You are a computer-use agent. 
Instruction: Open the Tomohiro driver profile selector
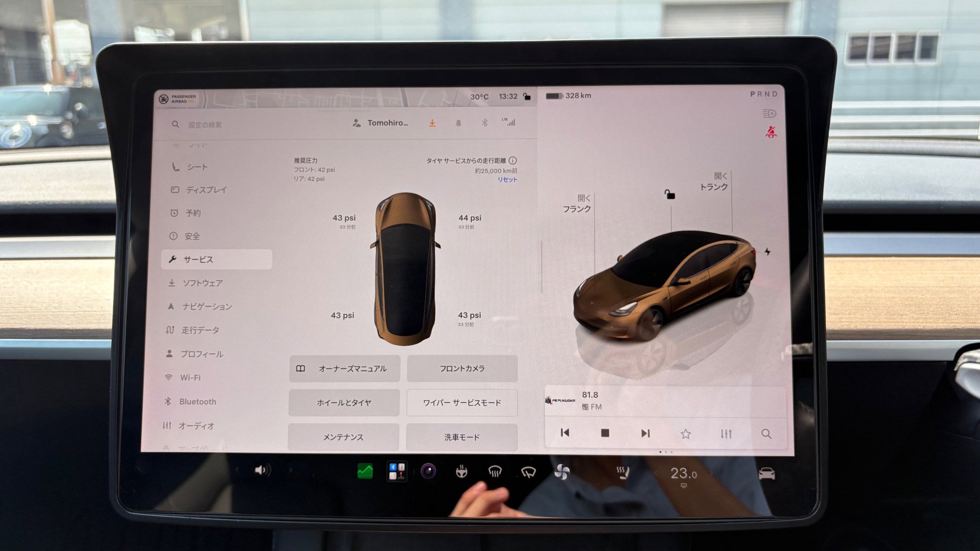click(x=380, y=123)
